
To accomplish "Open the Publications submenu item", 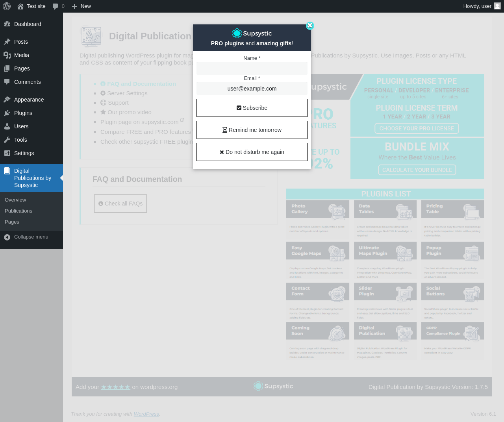I will (19, 211).
